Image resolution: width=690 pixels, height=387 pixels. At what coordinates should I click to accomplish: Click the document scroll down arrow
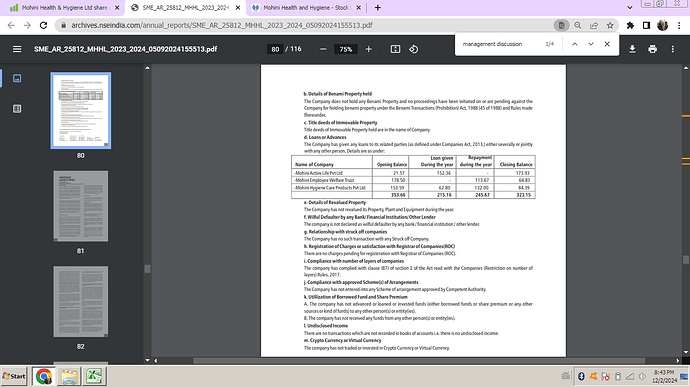pyautogui.click(x=686, y=352)
